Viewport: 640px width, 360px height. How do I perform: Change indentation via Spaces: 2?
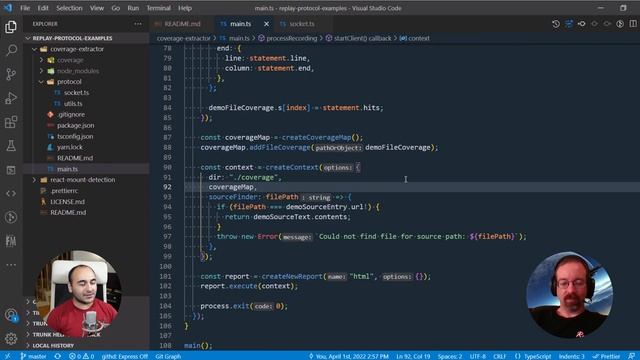[x=450, y=356]
